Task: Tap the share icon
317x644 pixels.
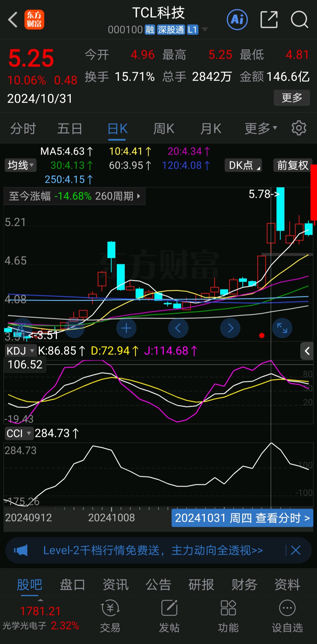Action: (x=269, y=20)
